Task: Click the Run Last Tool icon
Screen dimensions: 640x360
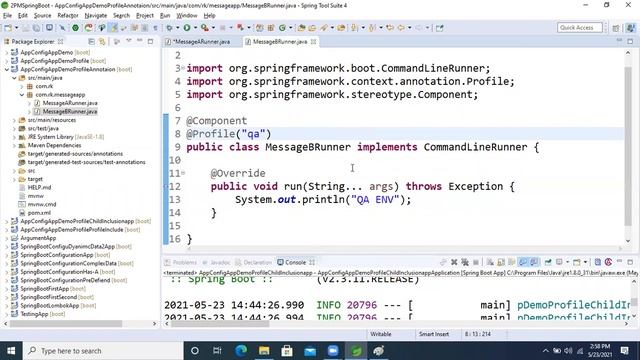Action: tap(205, 28)
